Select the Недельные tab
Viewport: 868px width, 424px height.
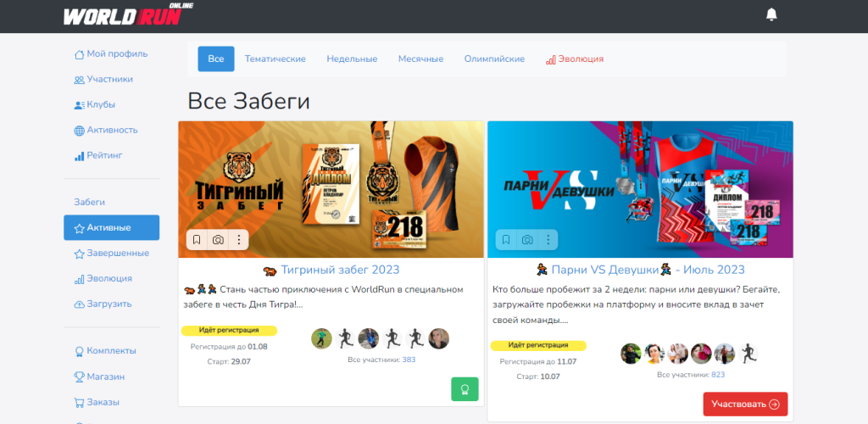pyautogui.click(x=351, y=59)
